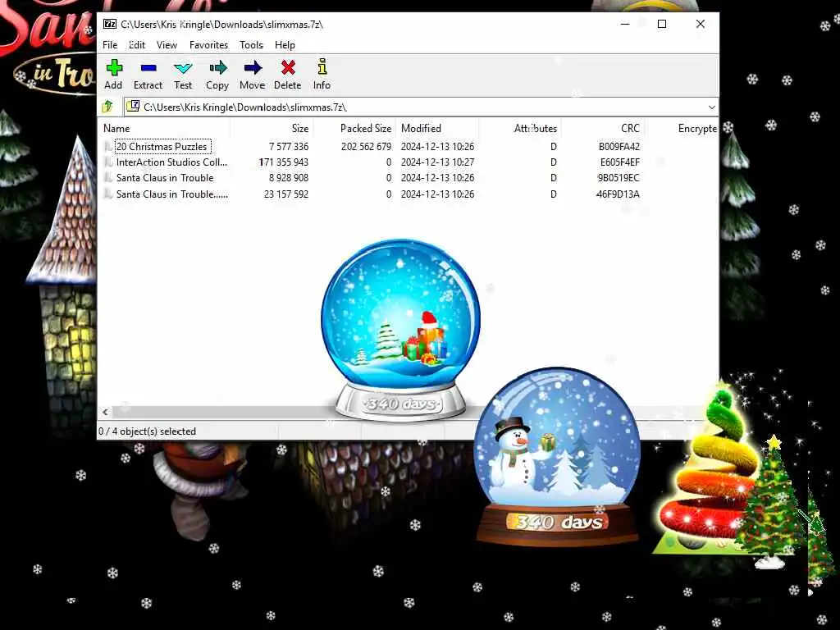Click the status bar selected objects text
Screen dimensions: 840x630
click(x=148, y=431)
